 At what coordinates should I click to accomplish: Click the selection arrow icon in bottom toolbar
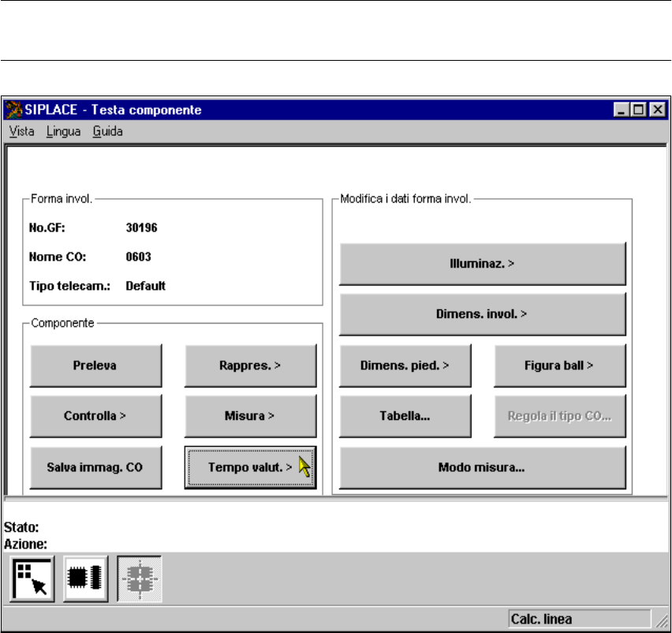[x=32, y=579]
